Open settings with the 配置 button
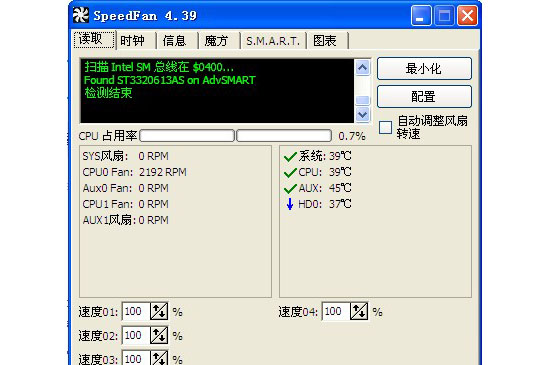The image size is (550, 365). pyautogui.click(x=424, y=96)
